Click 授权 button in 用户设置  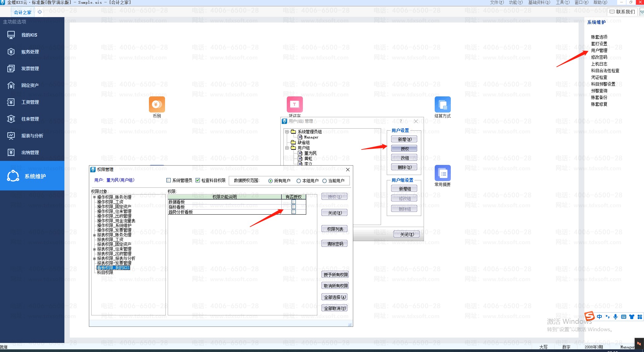pos(404,149)
